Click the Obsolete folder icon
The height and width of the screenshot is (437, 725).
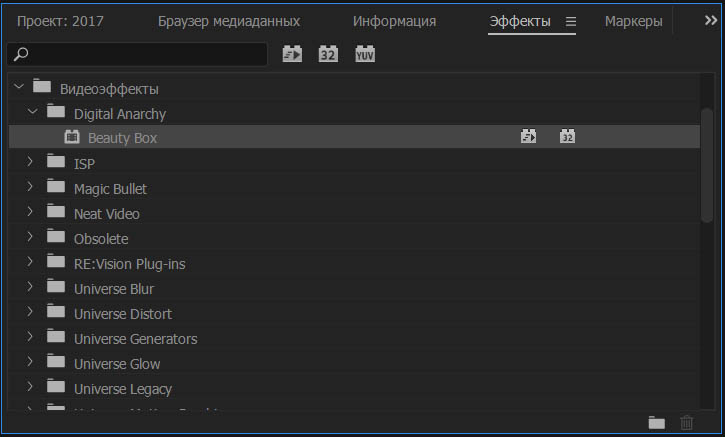56,236
